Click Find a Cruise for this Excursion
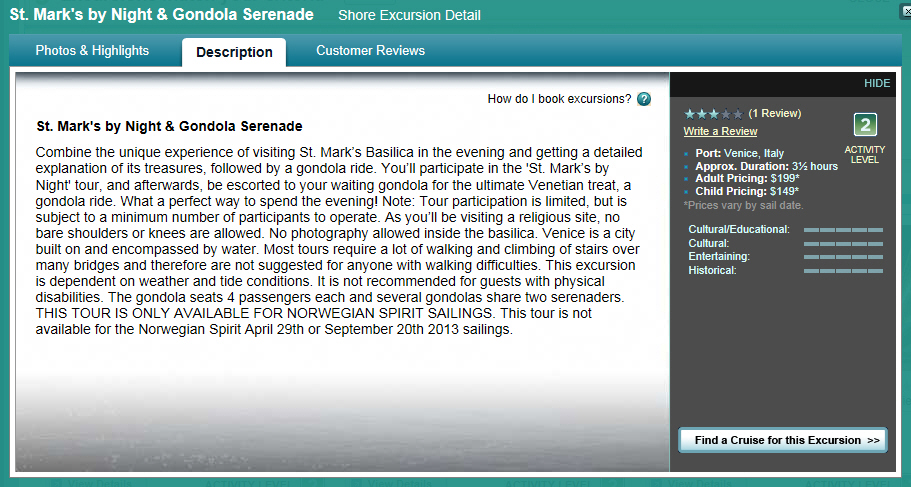Screen dimensions: 911x487 (x=783, y=441)
